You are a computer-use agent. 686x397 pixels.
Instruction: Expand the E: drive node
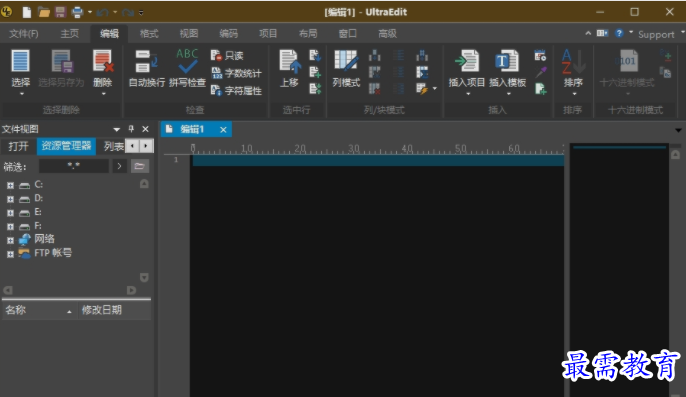pos(10,213)
